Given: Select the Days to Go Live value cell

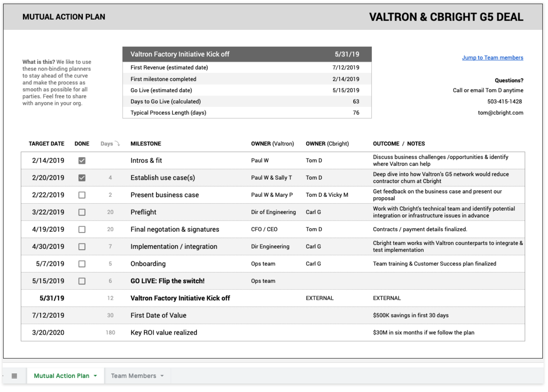Looking at the screenshot, I should (x=356, y=101).
